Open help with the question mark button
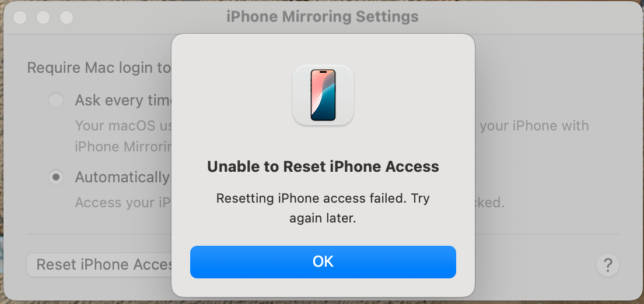Viewport: 644px width, 304px height. click(x=607, y=264)
